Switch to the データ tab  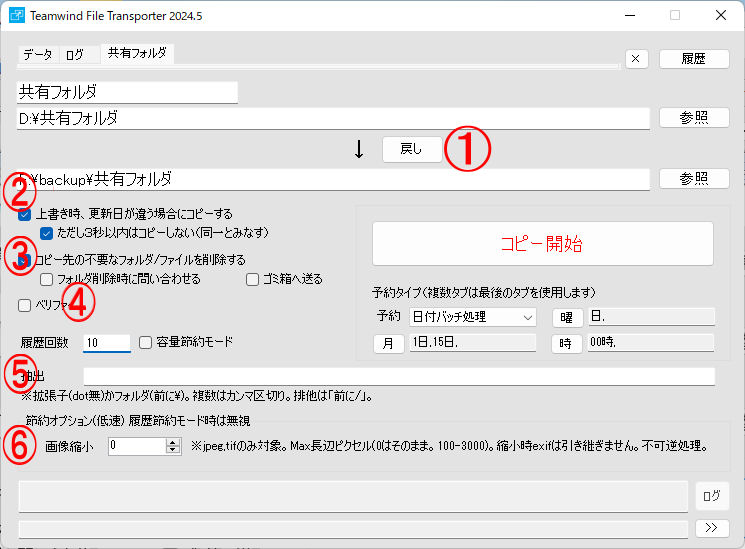click(x=38, y=55)
